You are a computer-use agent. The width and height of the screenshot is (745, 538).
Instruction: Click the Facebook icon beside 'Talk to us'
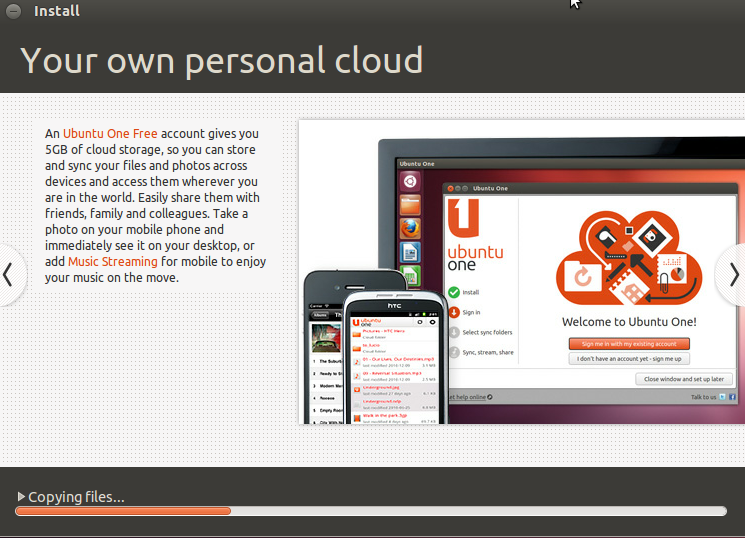pos(732,397)
